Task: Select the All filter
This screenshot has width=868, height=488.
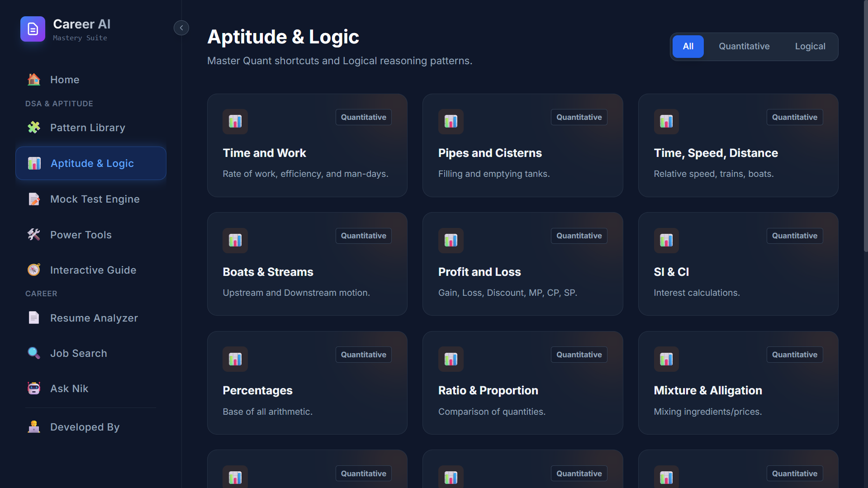Action: (x=688, y=46)
